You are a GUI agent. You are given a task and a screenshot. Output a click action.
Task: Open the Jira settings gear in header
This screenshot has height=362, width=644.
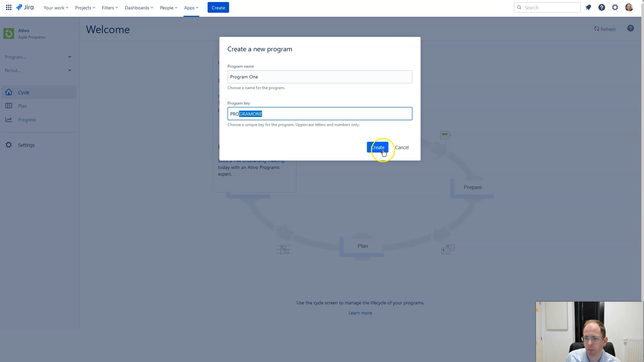[615, 7]
